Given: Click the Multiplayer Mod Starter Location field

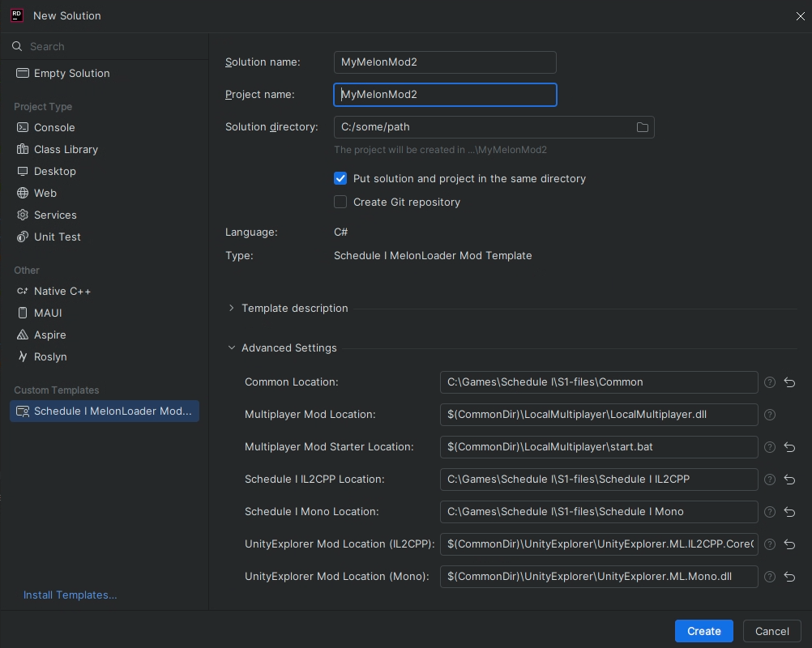Looking at the screenshot, I should pos(599,446).
